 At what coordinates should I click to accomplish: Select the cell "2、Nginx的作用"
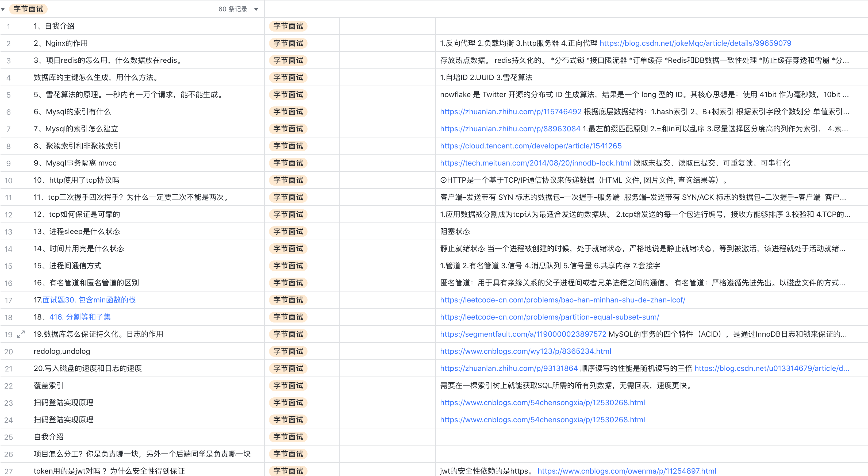click(61, 43)
